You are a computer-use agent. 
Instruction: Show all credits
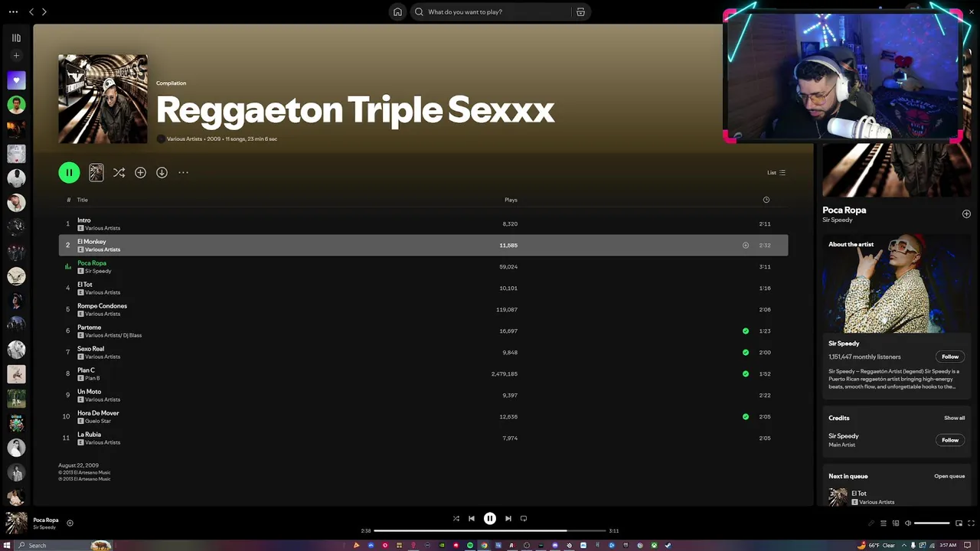[954, 418]
